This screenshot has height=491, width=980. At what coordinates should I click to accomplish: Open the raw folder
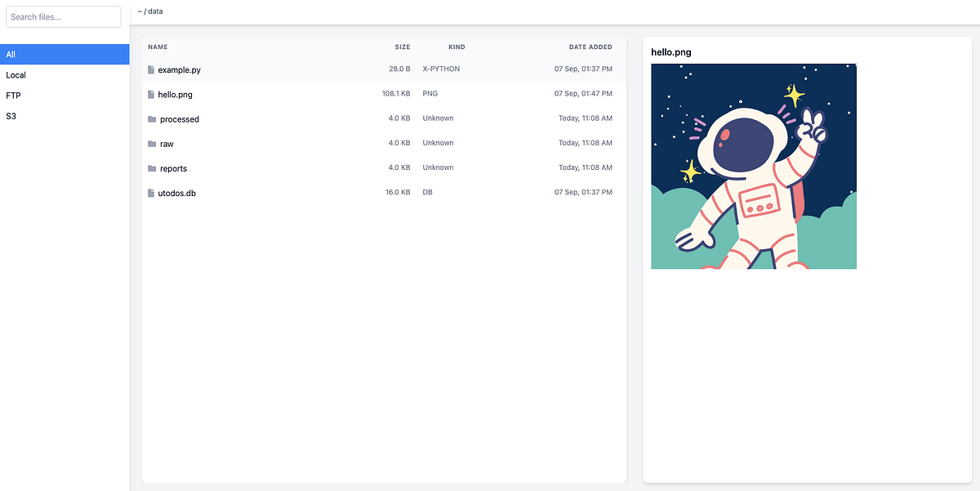coord(327,143)
